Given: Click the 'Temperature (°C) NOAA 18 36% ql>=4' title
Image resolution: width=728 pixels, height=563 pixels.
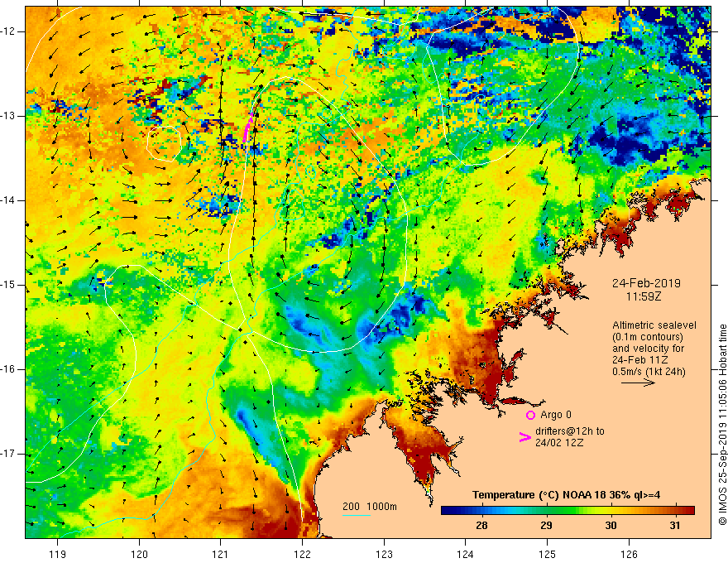Looking at the screenshot, I should tap(567, 495).
